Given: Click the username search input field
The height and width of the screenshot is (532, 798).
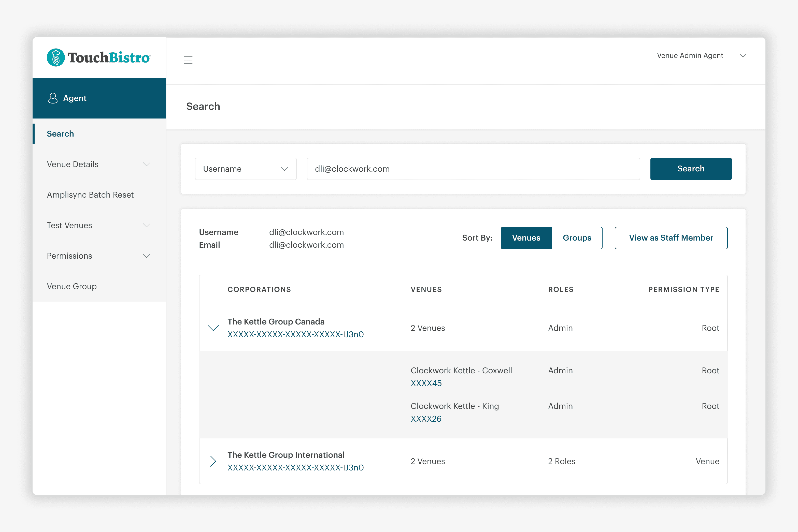Looking at the screenshot, I should [473, 169].
